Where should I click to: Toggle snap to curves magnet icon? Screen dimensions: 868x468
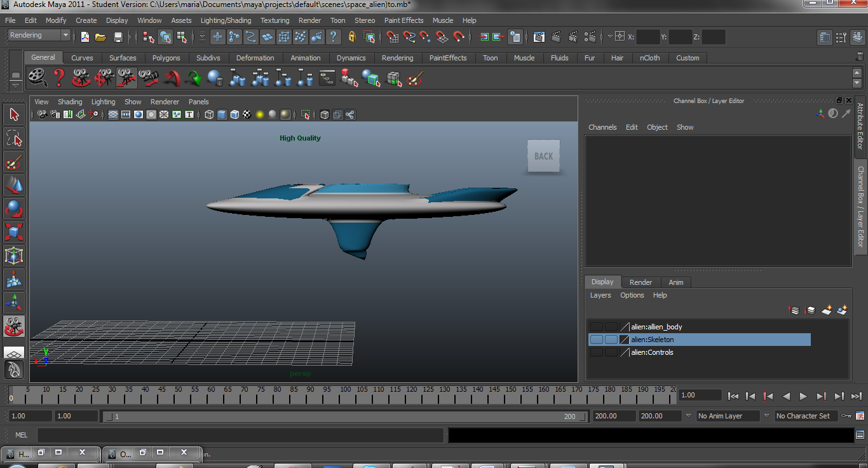[409, 37]
